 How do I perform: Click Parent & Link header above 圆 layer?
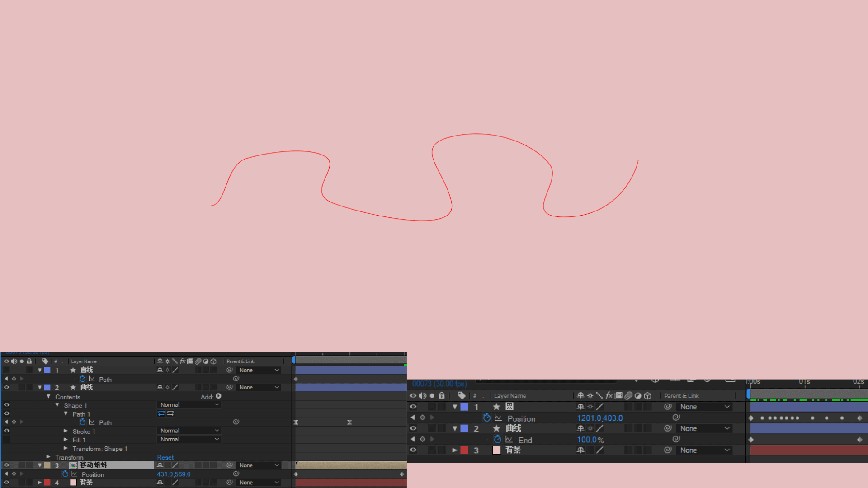tap(681, 396)
